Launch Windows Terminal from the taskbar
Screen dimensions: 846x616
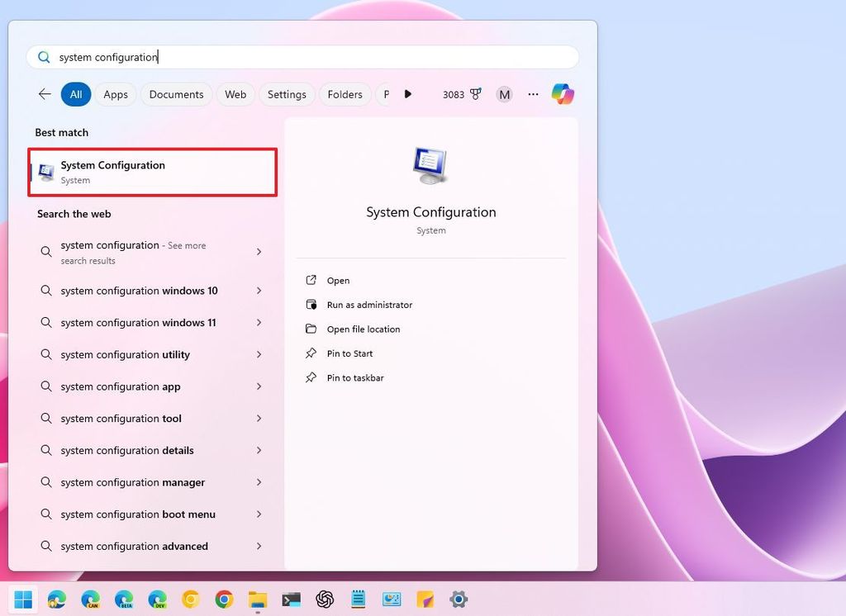pyautogui.click(x=291, y=599)
